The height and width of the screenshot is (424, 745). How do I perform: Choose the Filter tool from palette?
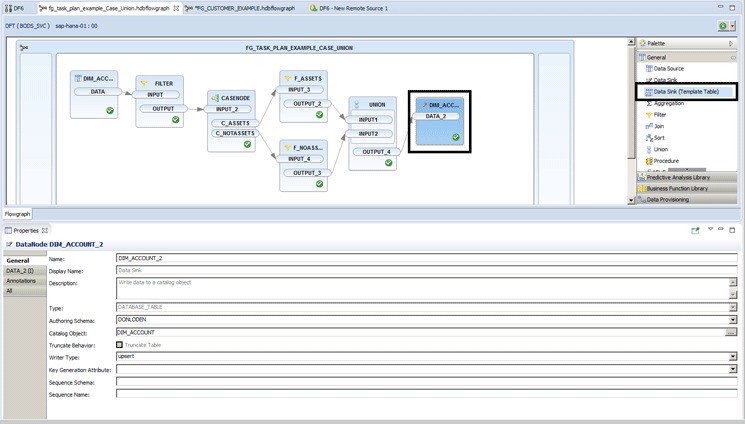point(660,115)
